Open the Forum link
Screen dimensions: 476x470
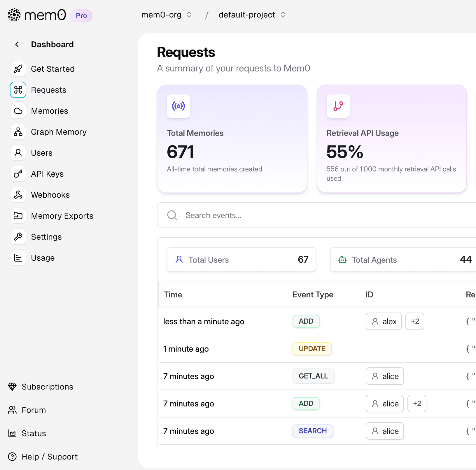tap(34, 410)
